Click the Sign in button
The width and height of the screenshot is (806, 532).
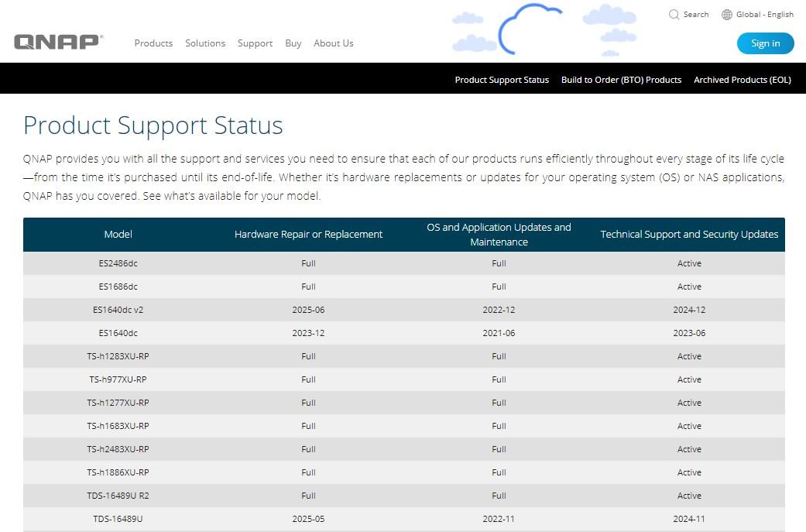click(766, 43)
